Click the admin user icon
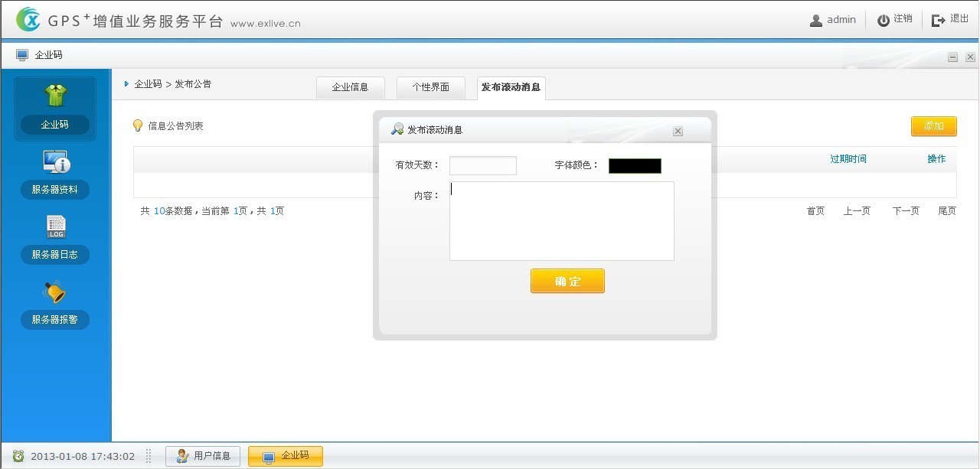Screen dimensions: 980x469 816,21
